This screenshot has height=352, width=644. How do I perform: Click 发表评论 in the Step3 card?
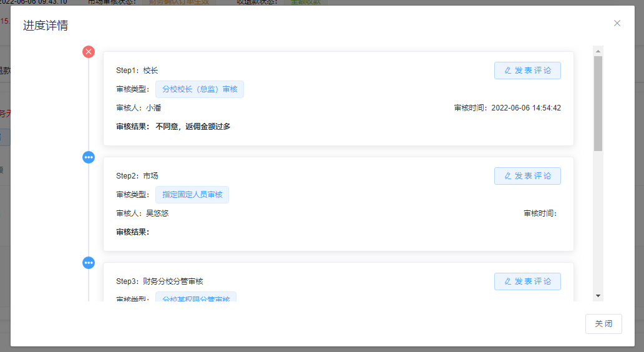click(x=527, y=281)
